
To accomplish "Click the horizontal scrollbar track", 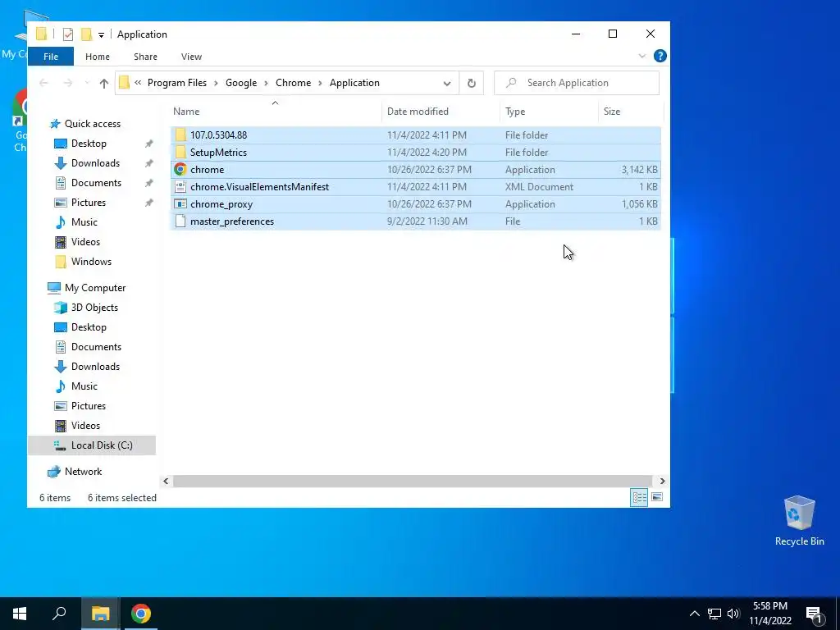I will [x=413, y=481].
